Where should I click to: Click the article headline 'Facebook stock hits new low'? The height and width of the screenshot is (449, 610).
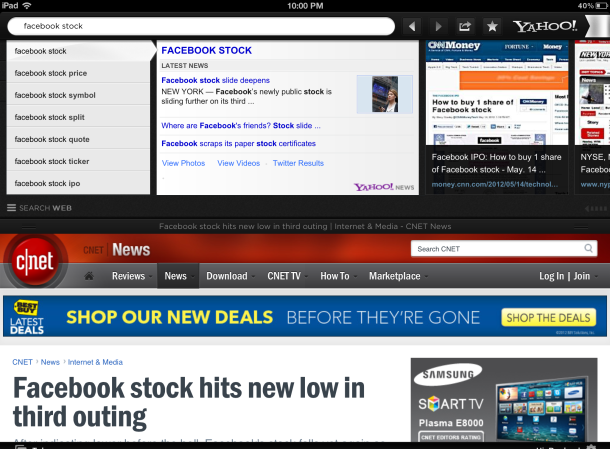coord(189,403)
